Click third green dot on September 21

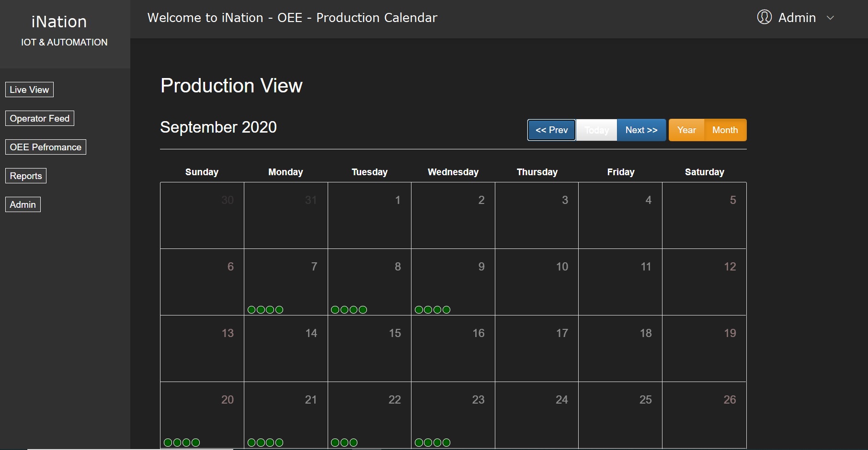pyautogui.click(x=270, y=443)
